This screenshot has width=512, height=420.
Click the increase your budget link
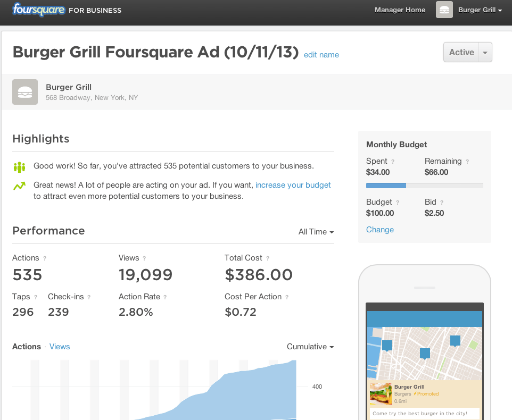pyautogui.click(x=293, y=185)
